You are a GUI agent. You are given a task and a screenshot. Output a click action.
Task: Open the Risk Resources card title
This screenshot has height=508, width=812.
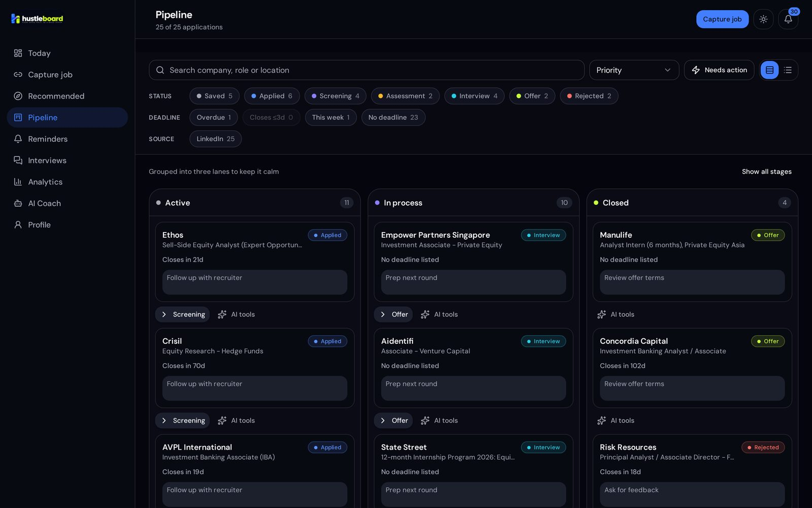[628, 448]
